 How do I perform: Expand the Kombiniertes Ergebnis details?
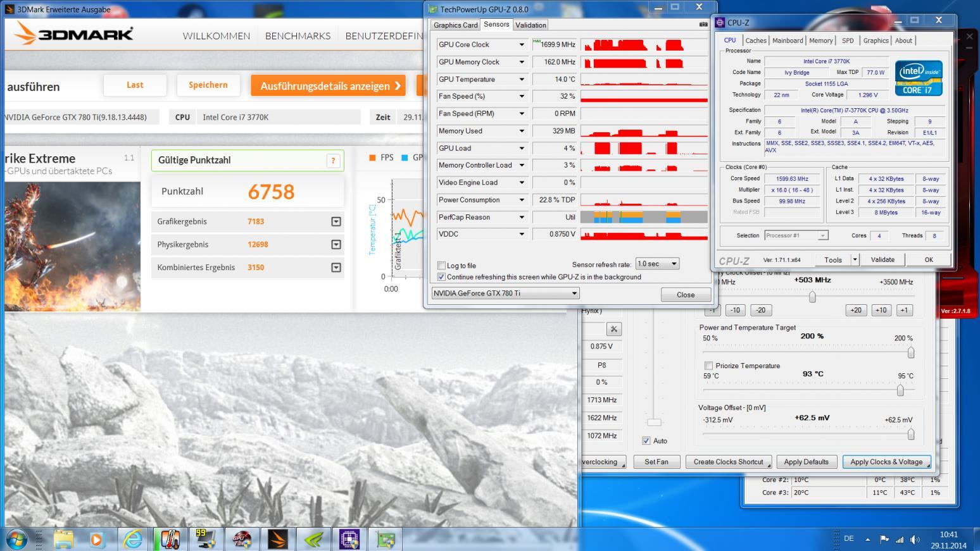(x=336, y=267)
